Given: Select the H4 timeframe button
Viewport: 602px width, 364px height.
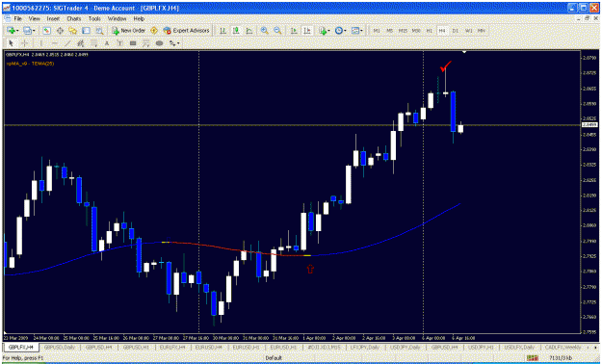Looking at the screenshot, I should 442,31.
